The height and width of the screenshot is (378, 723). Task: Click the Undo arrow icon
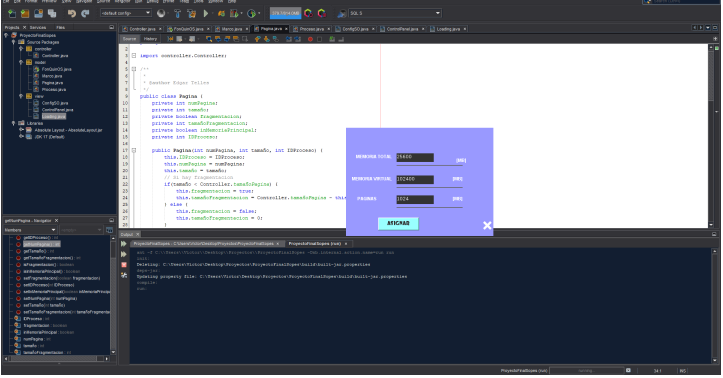(x=71, y=13)
